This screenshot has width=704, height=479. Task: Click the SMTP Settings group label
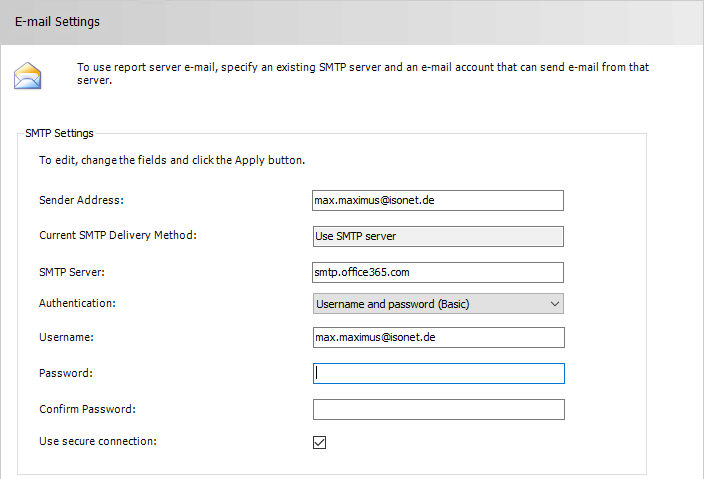pos(59,133)
